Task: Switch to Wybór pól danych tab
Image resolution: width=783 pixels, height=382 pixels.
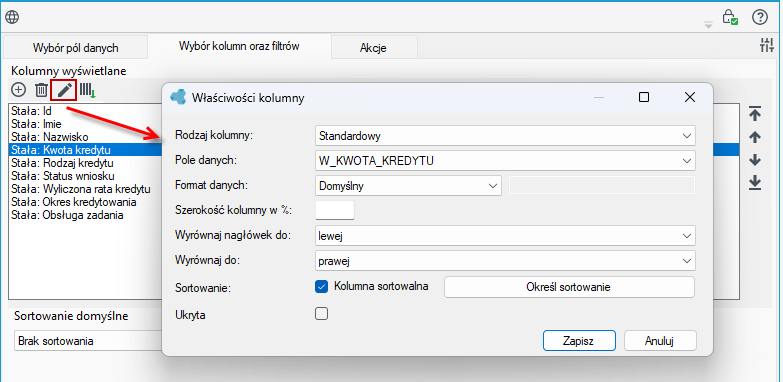Action: pyautogui.click(x=75, y=48)
